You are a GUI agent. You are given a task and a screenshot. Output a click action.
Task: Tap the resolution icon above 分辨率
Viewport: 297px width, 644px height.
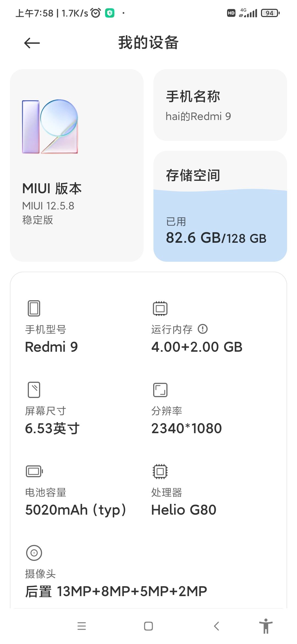click(160, 390)
